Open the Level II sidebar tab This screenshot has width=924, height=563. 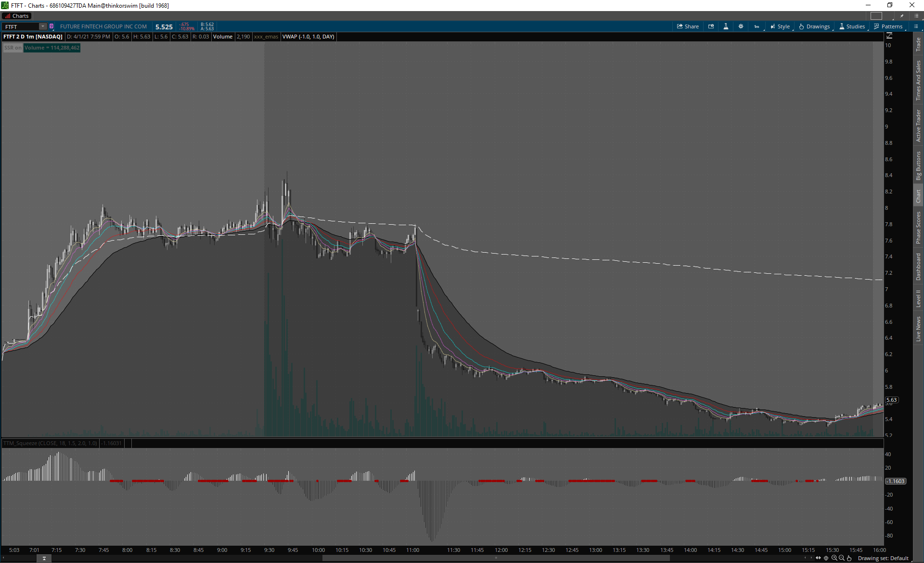(x=918, y=298)
